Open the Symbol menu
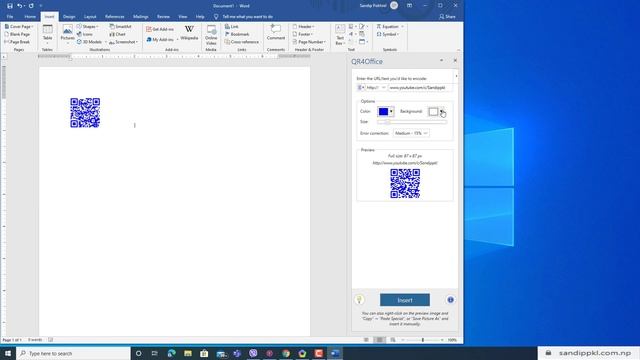This screenshot has width=640, height=360. point(388,34)
